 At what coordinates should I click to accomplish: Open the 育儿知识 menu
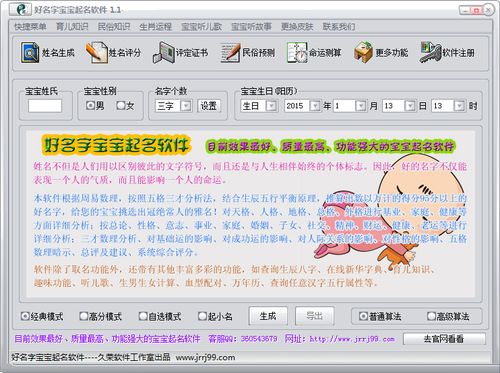(x=72, y=27)
